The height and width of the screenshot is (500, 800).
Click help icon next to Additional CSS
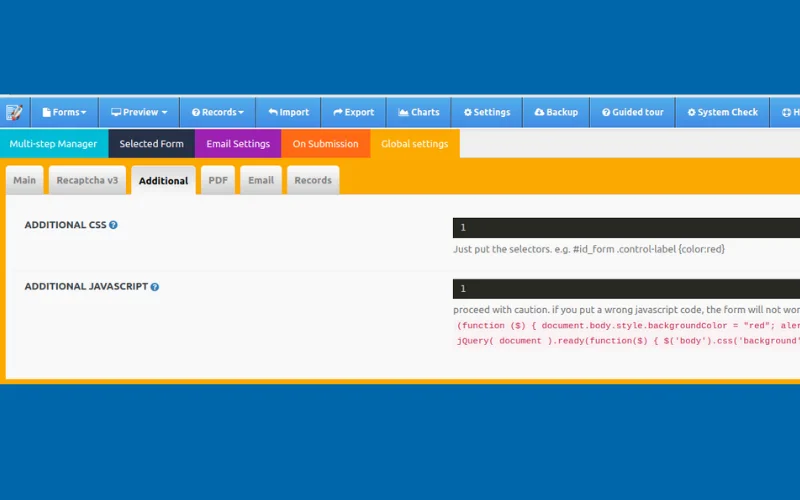point(113,225)
